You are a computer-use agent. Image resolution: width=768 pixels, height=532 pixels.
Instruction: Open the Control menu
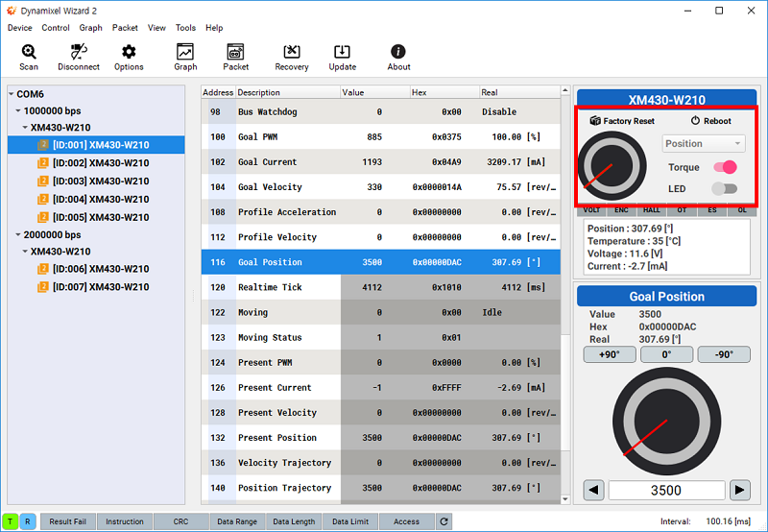(x=56, y=28)
